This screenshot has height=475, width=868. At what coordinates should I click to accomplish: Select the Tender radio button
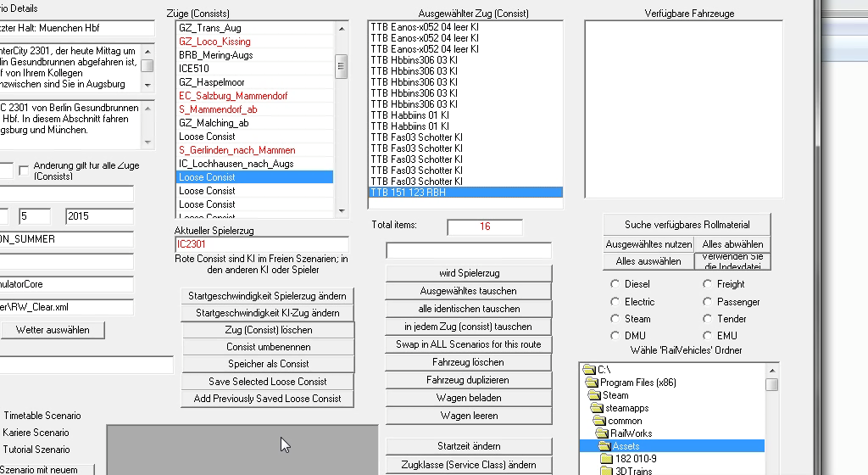point(707,319)
